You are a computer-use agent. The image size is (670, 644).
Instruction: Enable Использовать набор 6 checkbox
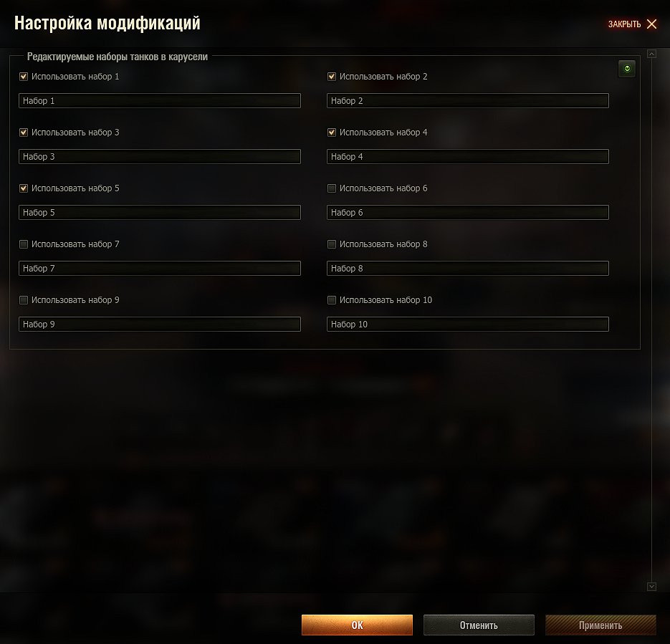coord(332,188)
